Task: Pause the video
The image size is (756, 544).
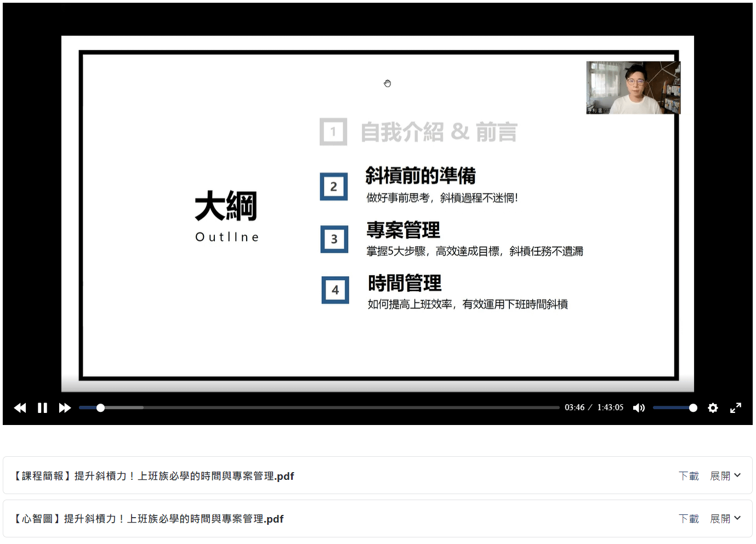Action: pos(42,408)
